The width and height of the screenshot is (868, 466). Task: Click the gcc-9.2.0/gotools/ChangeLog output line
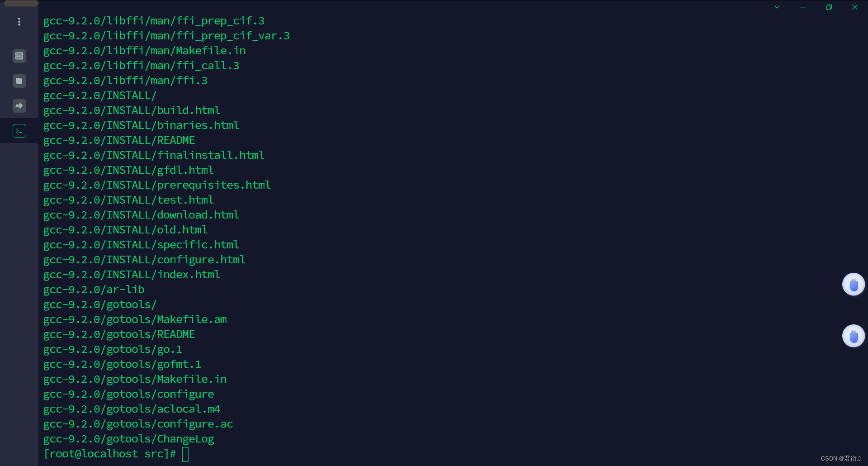click(x=129, y=439)
